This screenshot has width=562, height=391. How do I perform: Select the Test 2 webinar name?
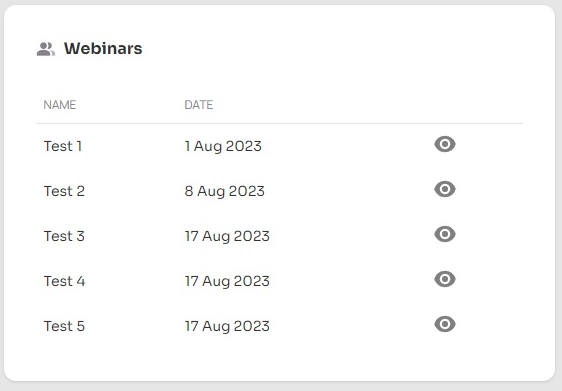pos(64,191)
